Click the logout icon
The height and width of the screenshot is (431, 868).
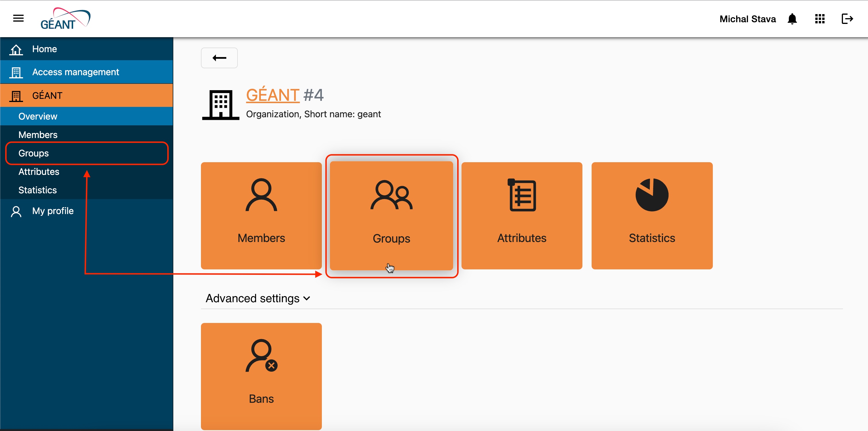pos(847,19)
